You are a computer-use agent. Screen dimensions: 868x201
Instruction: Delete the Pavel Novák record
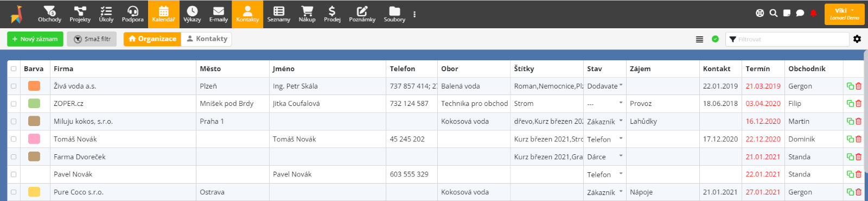858,174
